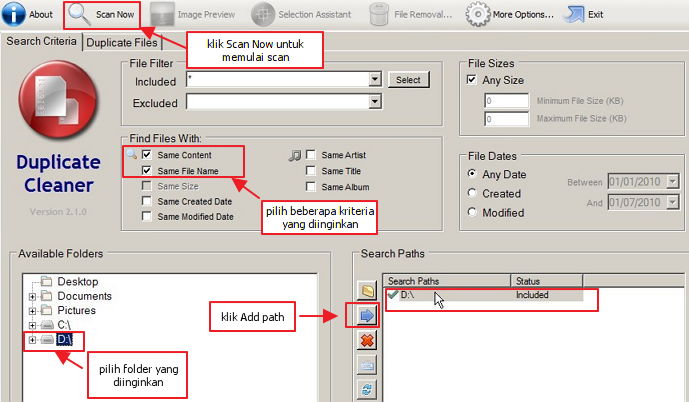689x402 pixels.
Task: Click green checkmark on D:\ search path
Action: click(393, 294)
